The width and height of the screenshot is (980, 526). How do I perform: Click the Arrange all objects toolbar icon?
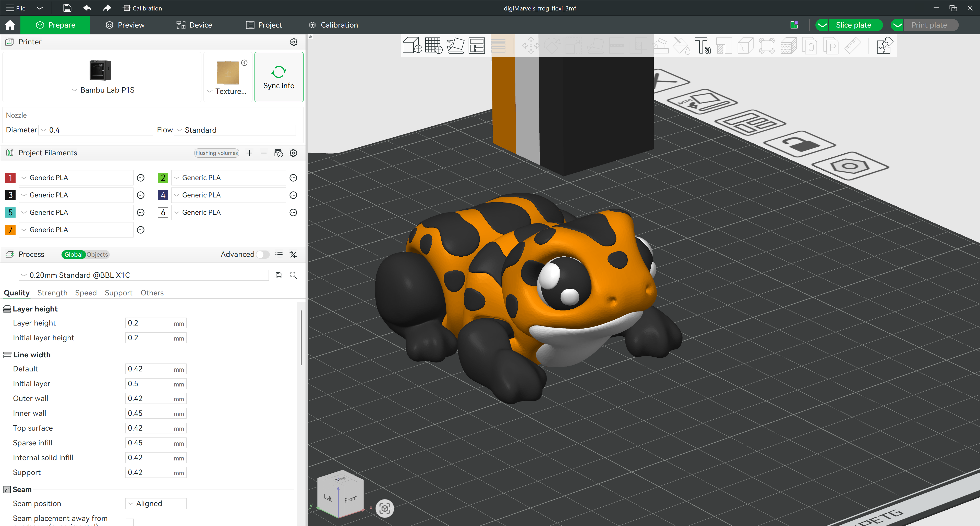(477, 46)
